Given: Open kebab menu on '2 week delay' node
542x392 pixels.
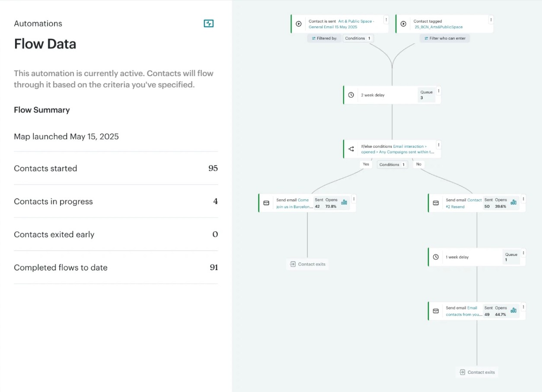Looking at the screenshot, I should point(439,91).
